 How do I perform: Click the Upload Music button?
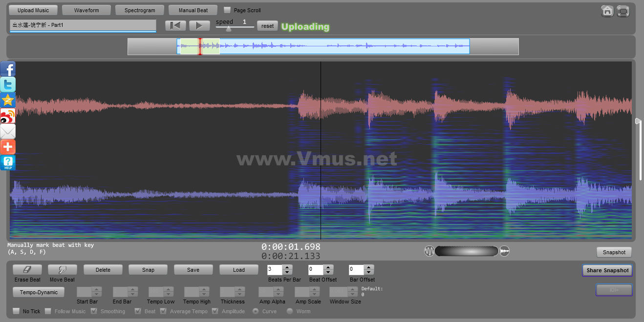[33, 10]
